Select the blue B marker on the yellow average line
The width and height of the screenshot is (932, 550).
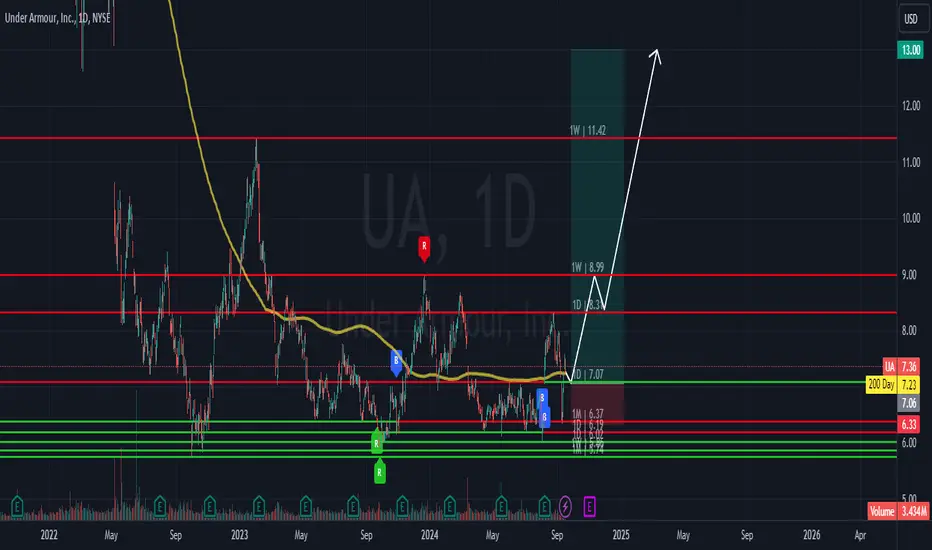[396, 363]
